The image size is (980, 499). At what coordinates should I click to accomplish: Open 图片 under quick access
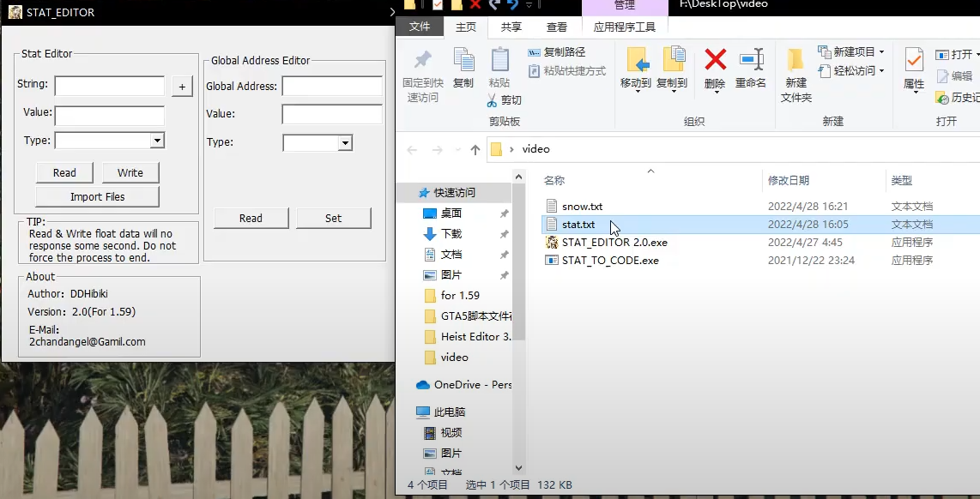(x=451, y=275)
